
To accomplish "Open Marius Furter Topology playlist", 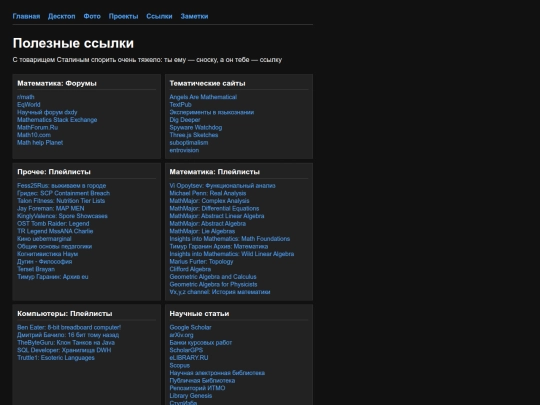I will click(x=201, y=261).
